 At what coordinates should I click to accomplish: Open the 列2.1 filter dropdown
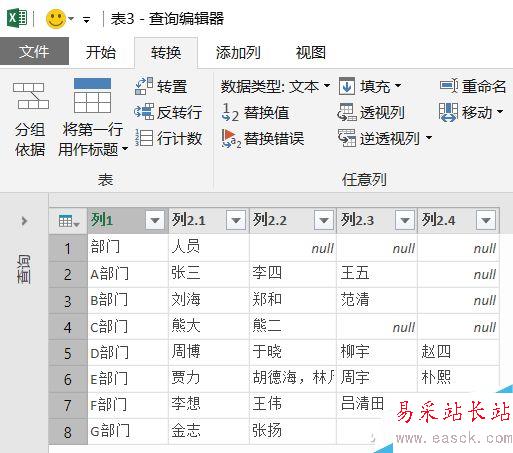236,220
